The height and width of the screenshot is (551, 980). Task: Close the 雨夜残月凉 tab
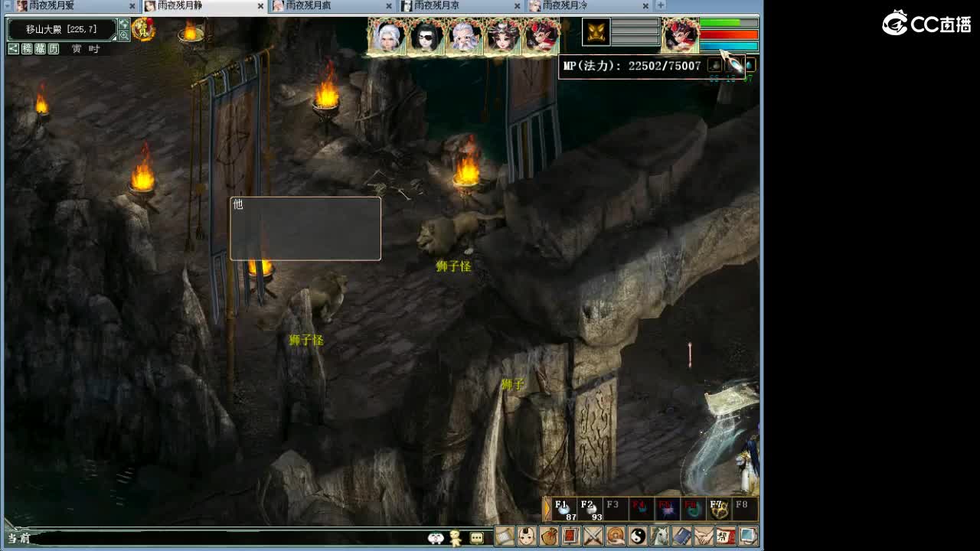pyautogui.click(x=518, y=6)
